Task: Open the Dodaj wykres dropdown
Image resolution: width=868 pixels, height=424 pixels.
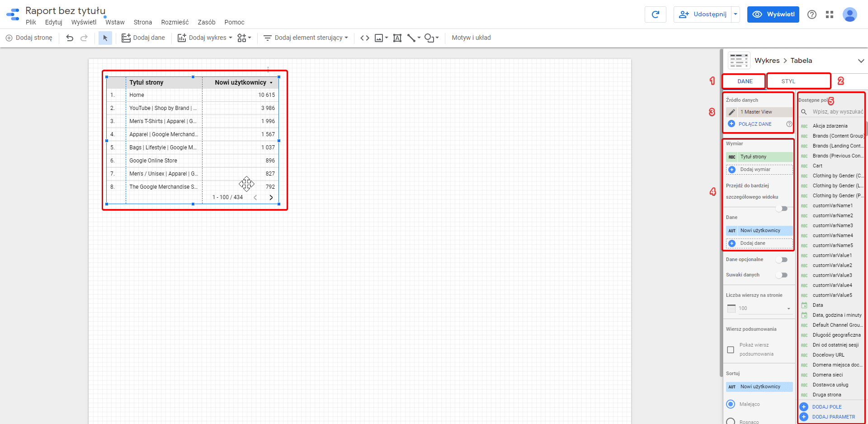Action: click(205, 38)
